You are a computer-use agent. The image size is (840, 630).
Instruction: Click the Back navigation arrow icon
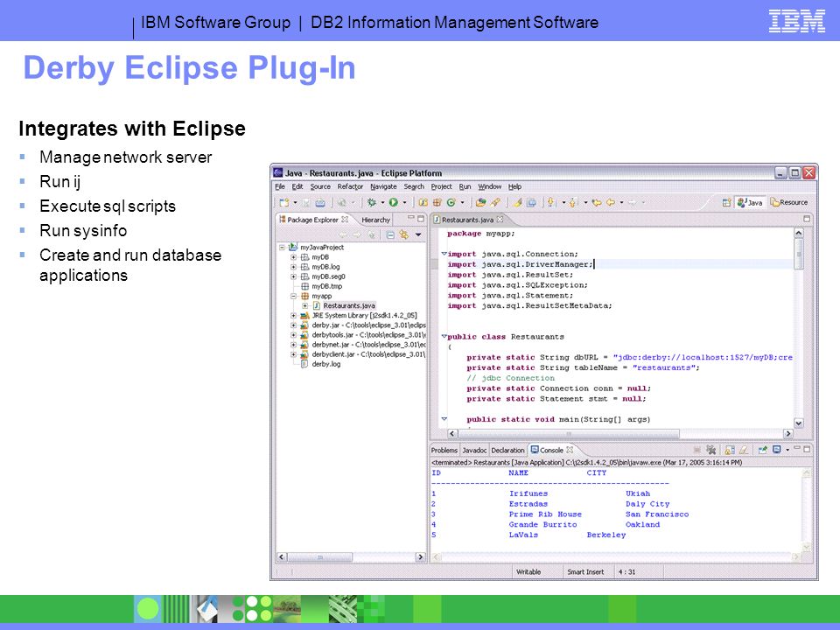pos(611,202)
